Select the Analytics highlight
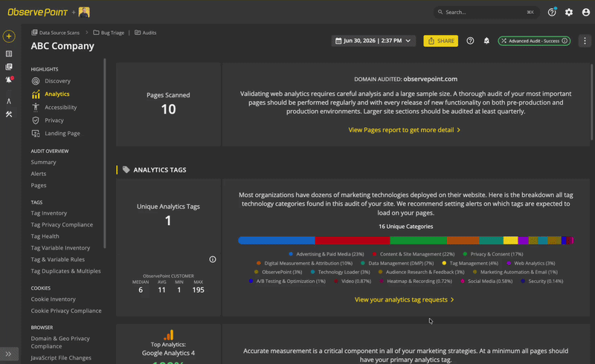The image size is (595, 364). pos(57,94)
